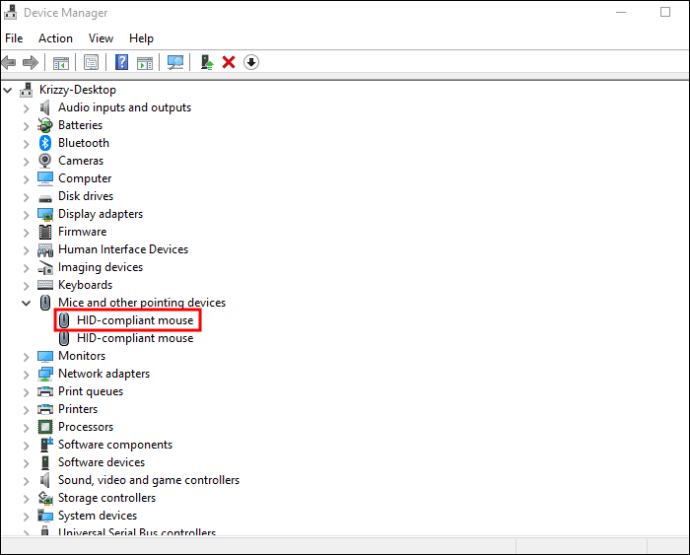Viewport: 690px width, 555px height.
Task: Click the Show/Hide Action Pane toolbar icon
Action: click(x=145, y=63)
